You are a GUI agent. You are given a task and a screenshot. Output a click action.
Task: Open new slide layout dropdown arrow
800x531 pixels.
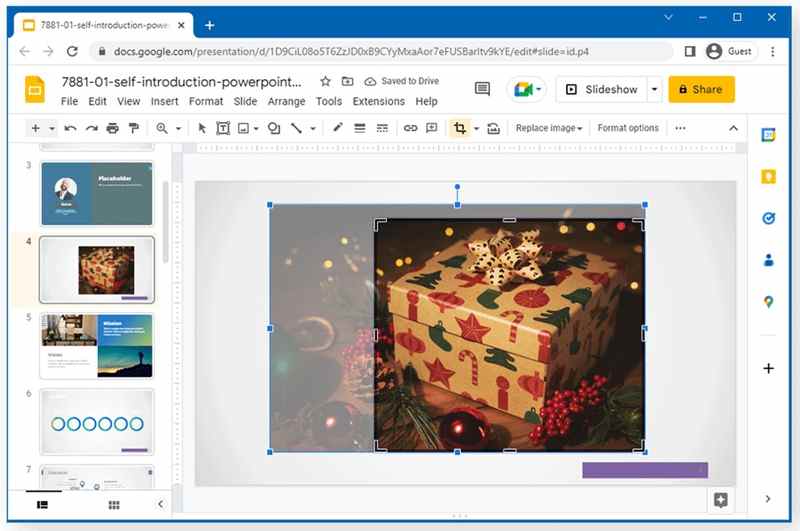click(52, 129)
